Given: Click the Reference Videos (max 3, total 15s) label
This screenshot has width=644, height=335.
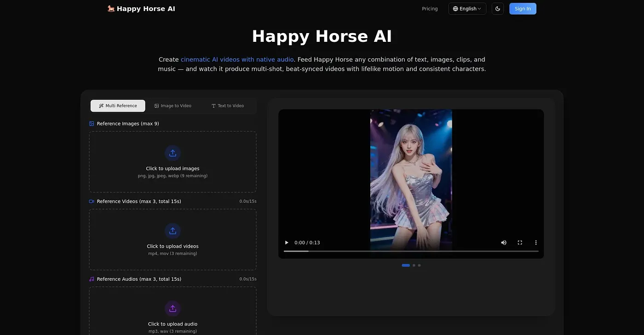Looking at the screenshot, I should (139, 201).
